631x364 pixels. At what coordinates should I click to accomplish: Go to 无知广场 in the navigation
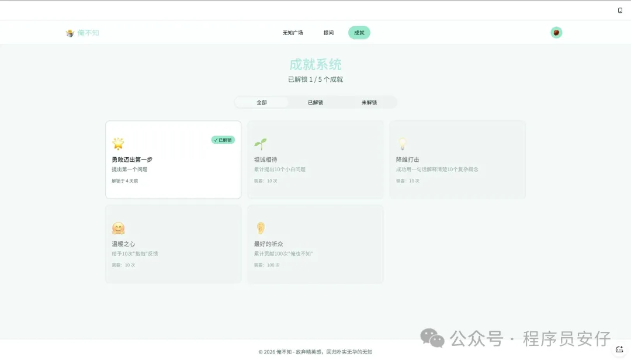pyautogui.click(x=293, y=33)
